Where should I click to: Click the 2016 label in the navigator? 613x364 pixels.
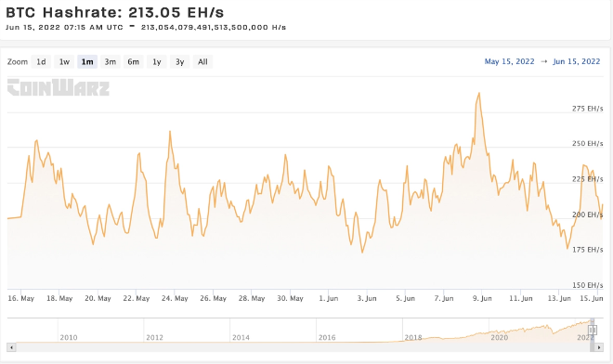327,337
